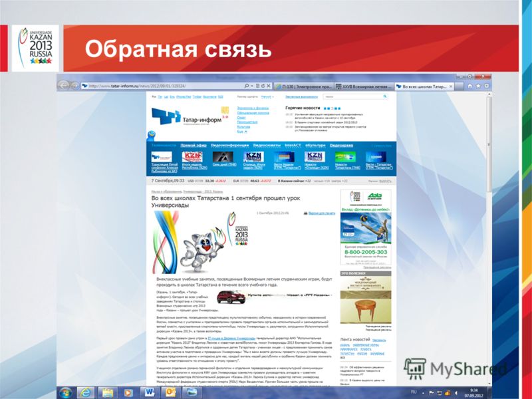The height and width of the screenshot is (399, 532).
Task: Click the Татар-информ site logo
Action: (190, 117)
